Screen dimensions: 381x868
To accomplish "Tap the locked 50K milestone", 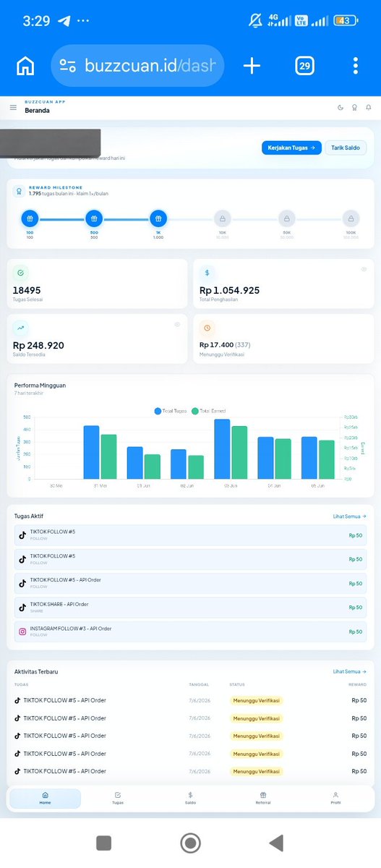I will click(x=286, y=218).
